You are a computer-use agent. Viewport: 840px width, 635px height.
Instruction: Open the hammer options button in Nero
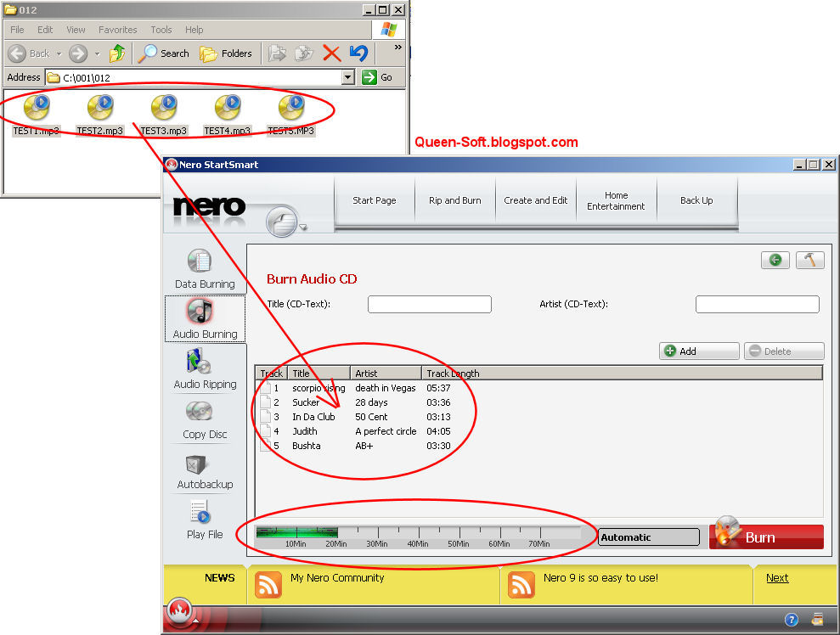pos(810,261)
